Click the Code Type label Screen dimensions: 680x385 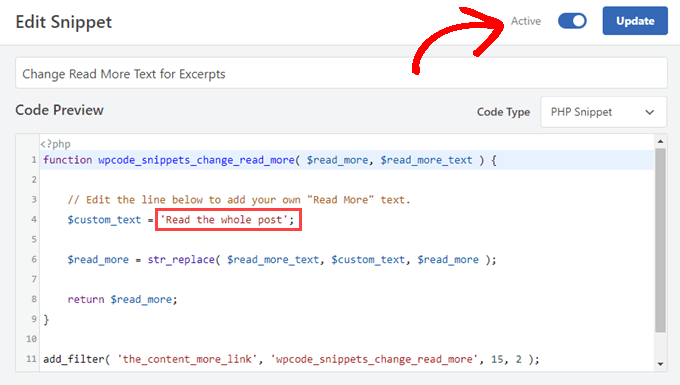pos(503,112)
